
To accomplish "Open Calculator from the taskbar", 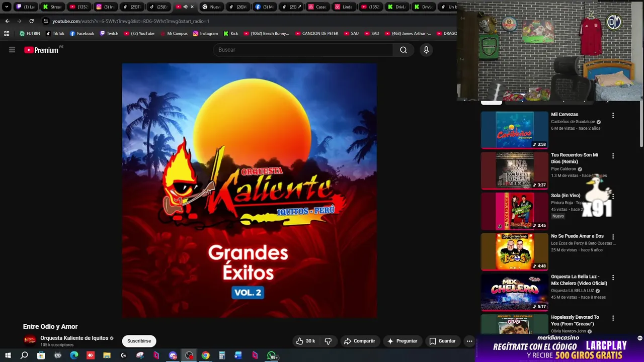I will pyautogui.click(x=222, y=355).
